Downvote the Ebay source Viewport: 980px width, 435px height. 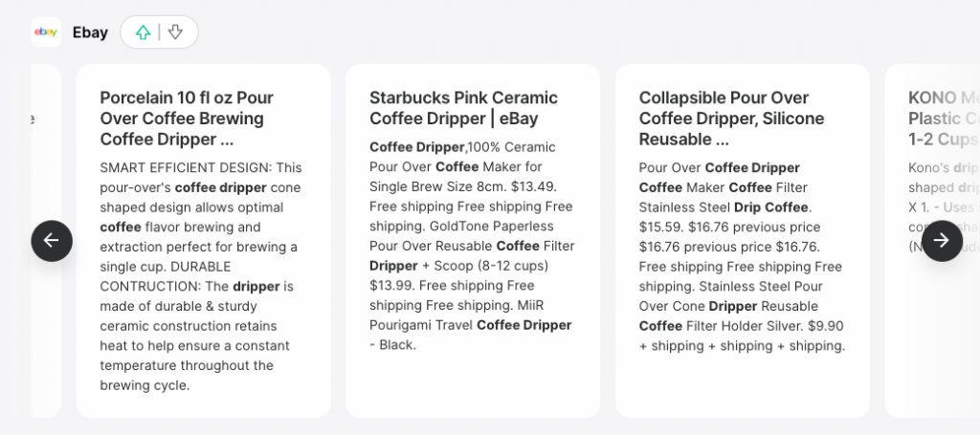[x=175, y=33]
